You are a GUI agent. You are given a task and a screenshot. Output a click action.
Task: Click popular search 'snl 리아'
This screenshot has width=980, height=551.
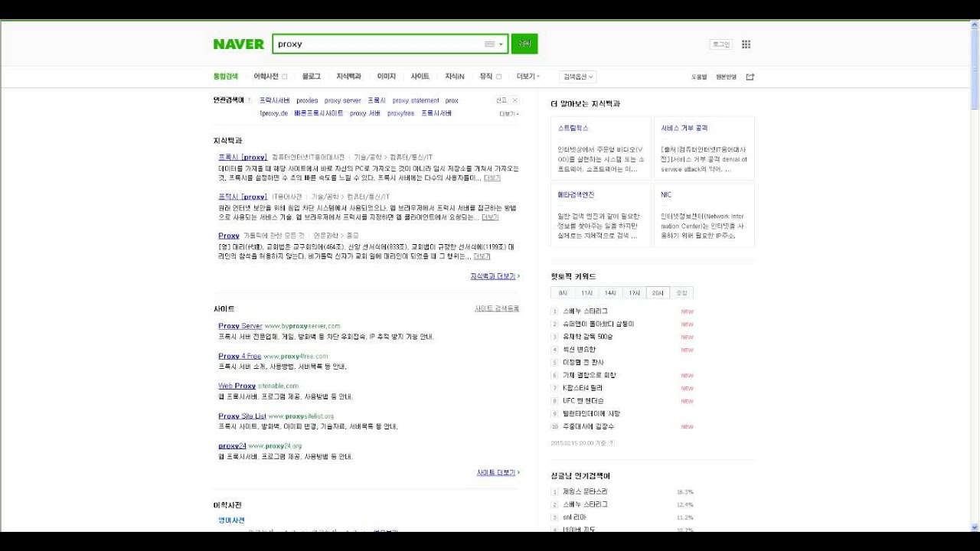574,517
